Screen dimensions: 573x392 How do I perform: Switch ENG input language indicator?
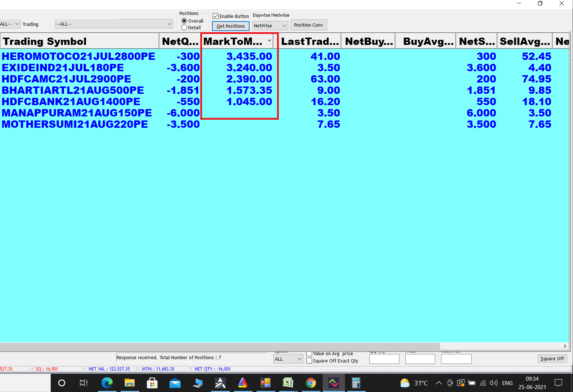pos(507,383)
